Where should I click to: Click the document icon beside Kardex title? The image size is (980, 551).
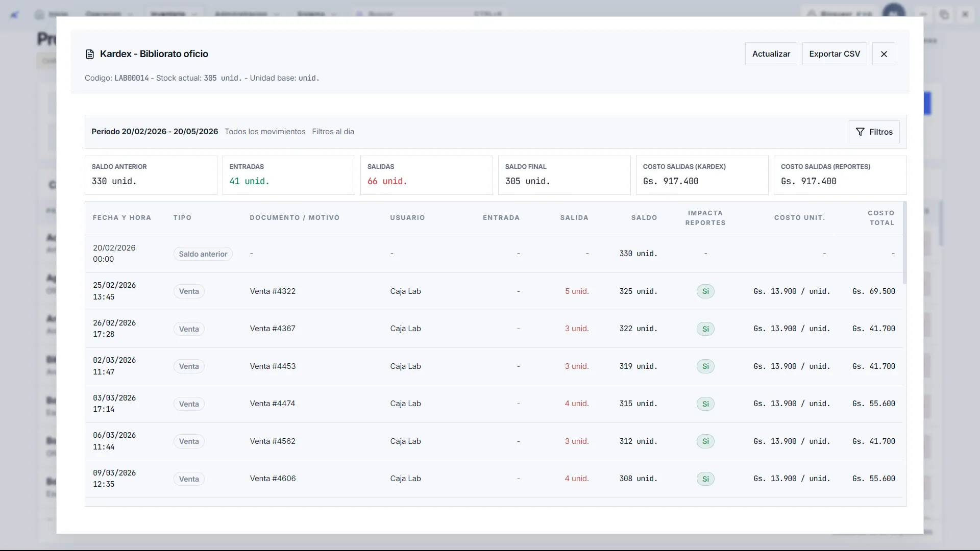(90, 54)
